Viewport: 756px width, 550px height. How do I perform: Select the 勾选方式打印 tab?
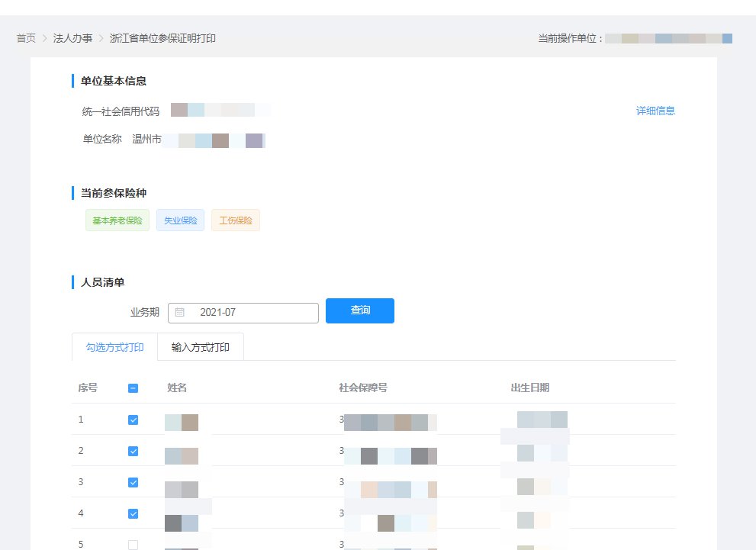pyautogui.click(x=114, y=347)
